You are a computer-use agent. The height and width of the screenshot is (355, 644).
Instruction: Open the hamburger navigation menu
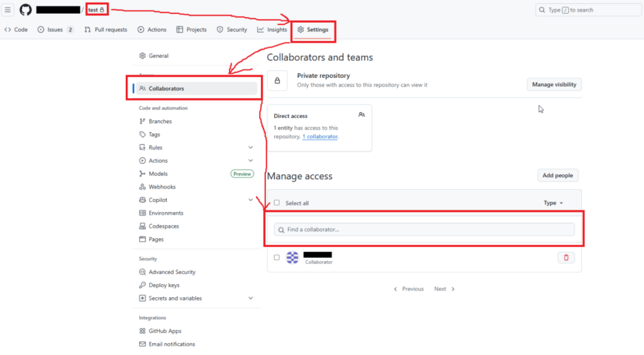coord(8,10)
